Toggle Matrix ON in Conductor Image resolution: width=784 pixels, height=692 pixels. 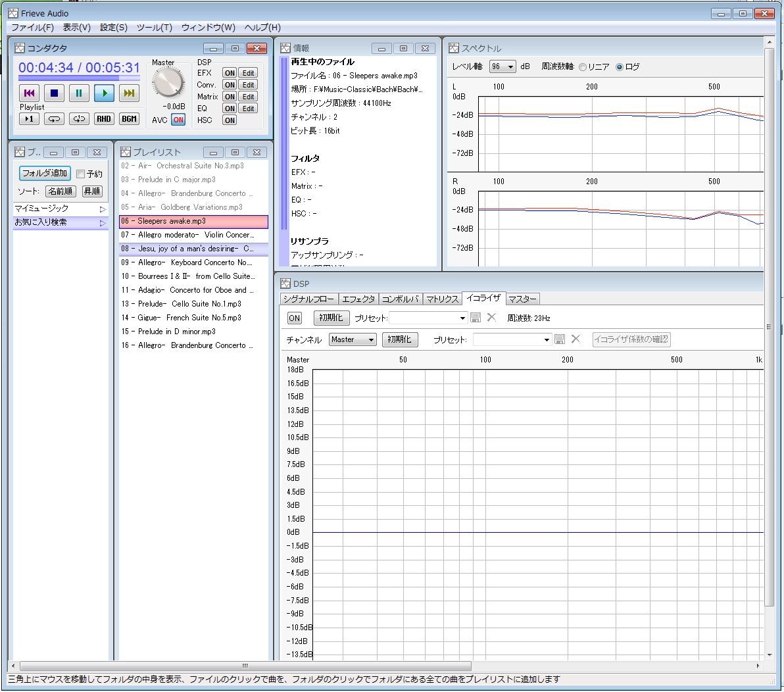tap(230, 97)
